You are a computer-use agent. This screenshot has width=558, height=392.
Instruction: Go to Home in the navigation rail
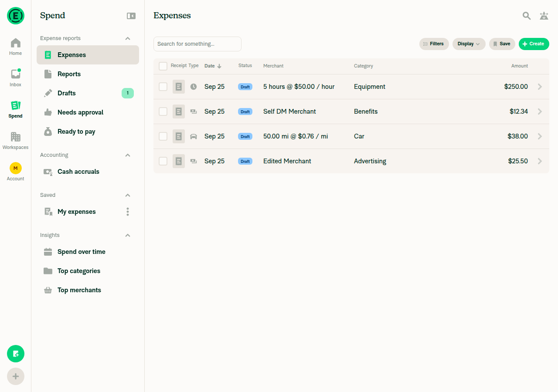(15, 47)
